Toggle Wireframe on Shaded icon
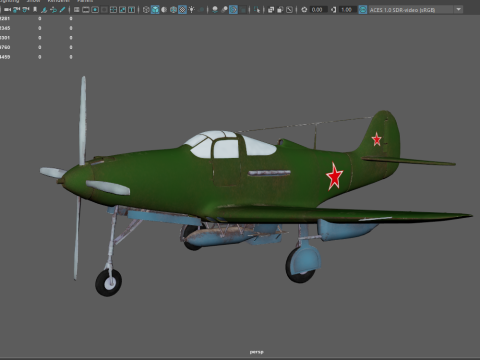 [173, 10]
